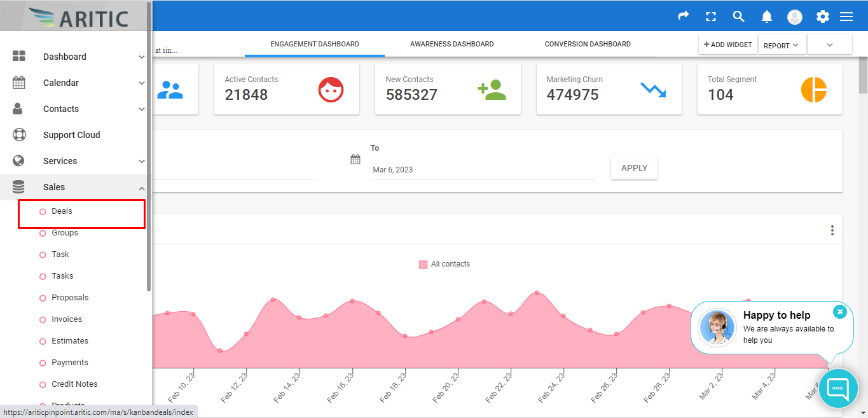
Task: Open the To date calendar icon
Action: point(355,159)
